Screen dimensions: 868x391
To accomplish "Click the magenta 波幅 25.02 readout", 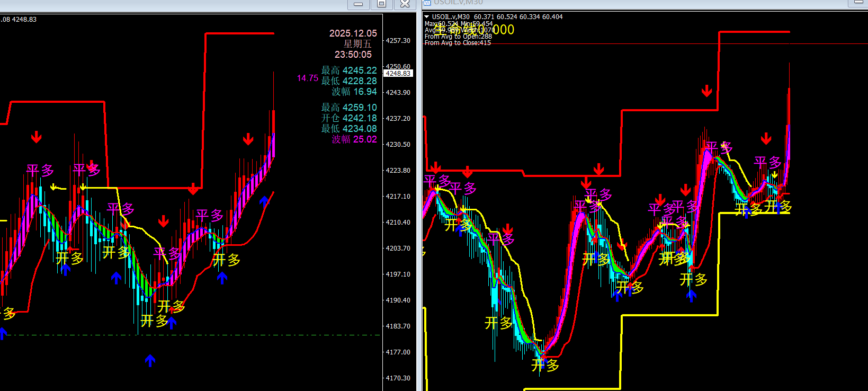I will click(354, 139).
